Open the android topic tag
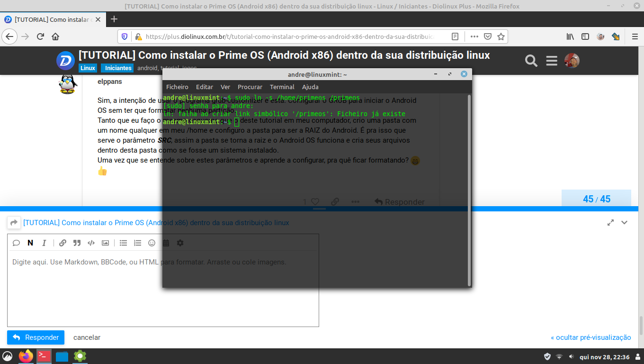The image size is (644, 364). [x=148, y=68]
